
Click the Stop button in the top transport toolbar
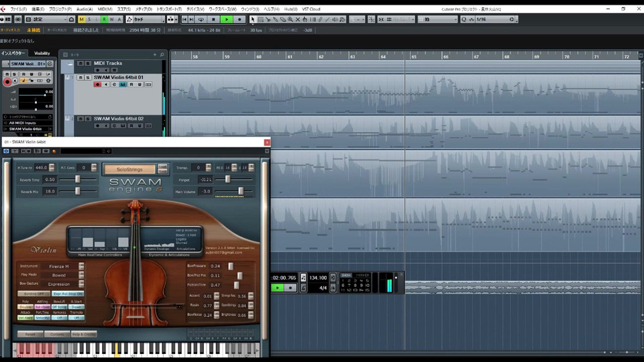pos(214,19)
